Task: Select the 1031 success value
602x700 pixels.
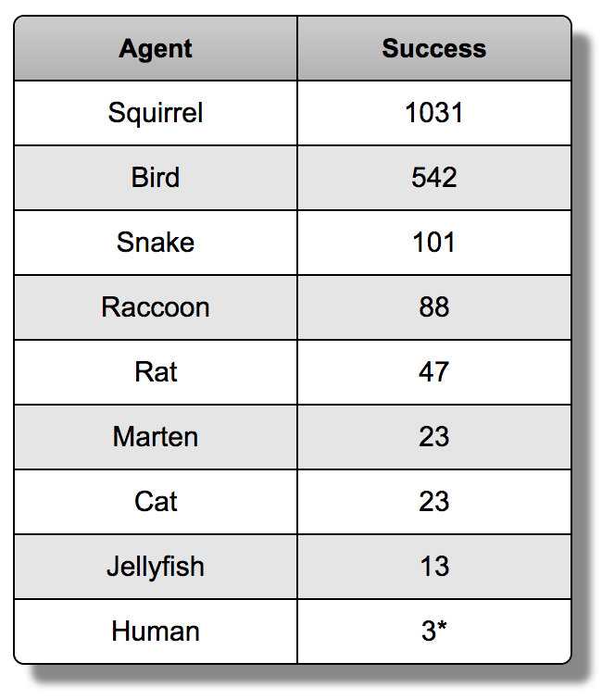Action: click(x=434, y=113)
